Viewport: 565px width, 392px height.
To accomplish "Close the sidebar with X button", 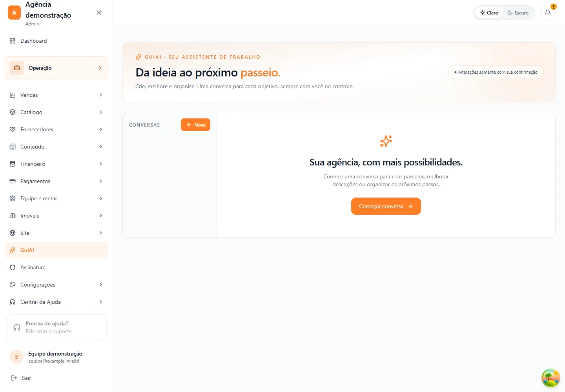I will coord(99,13).
